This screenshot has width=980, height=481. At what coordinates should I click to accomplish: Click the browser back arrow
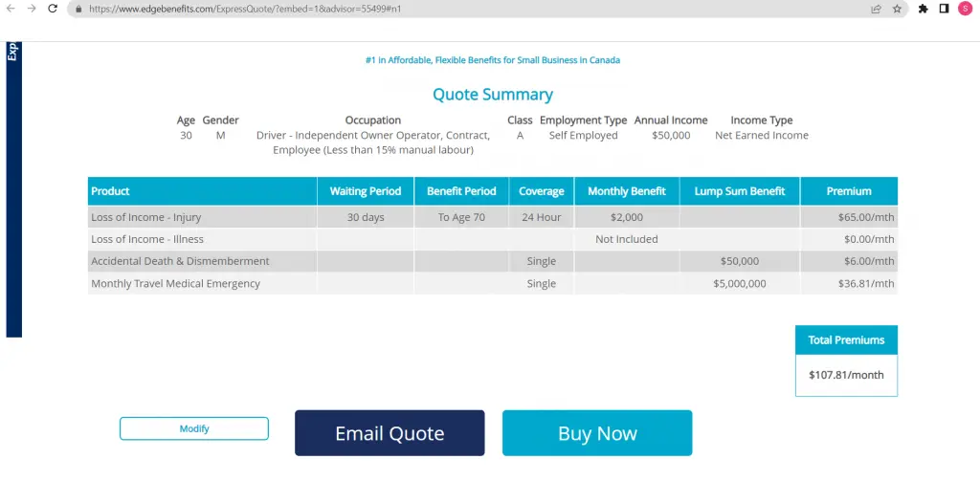click(11, 9)
